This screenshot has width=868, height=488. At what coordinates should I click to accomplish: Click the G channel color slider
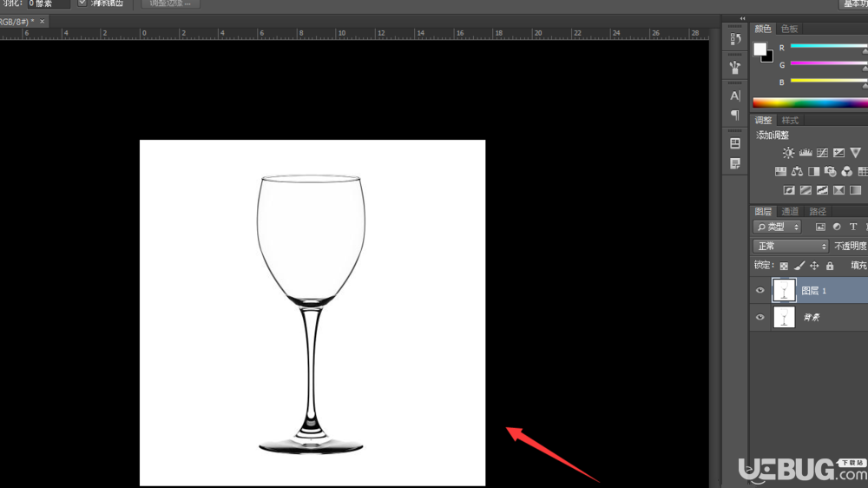[829, 63]
